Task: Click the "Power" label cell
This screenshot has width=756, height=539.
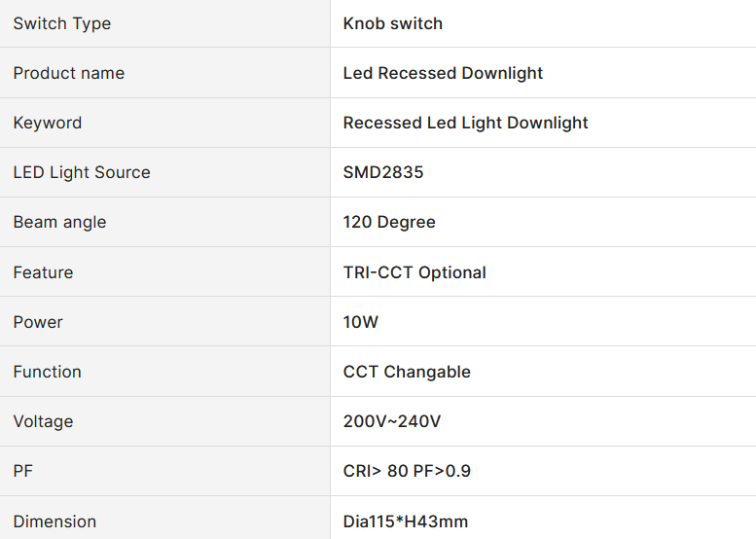Action: pyautogui.click(x=38, y=322)
